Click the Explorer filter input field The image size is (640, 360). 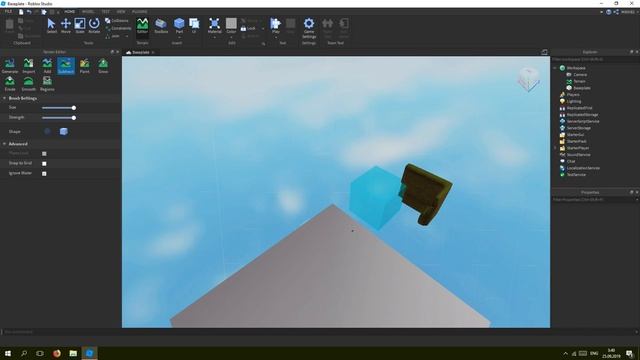(x=595, y=60)
